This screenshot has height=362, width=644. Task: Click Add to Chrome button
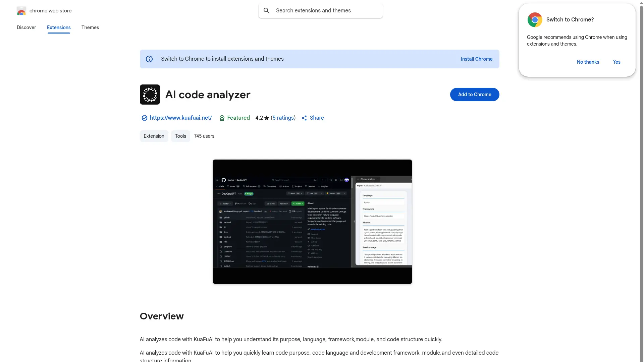[475, 95]
